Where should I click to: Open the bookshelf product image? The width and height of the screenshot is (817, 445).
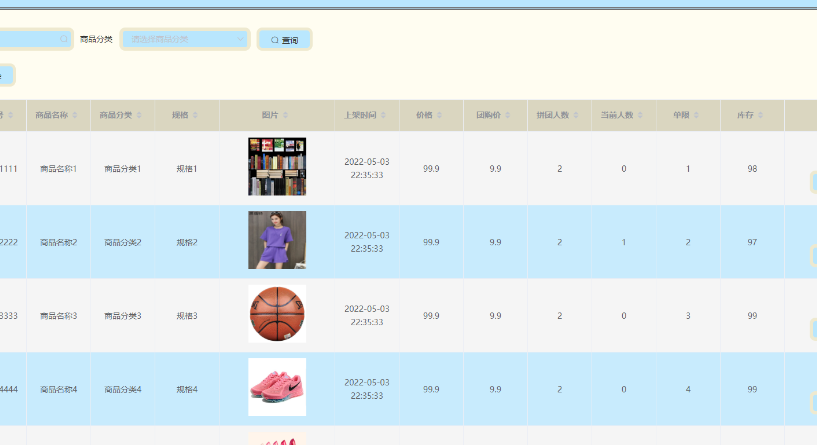277,167
